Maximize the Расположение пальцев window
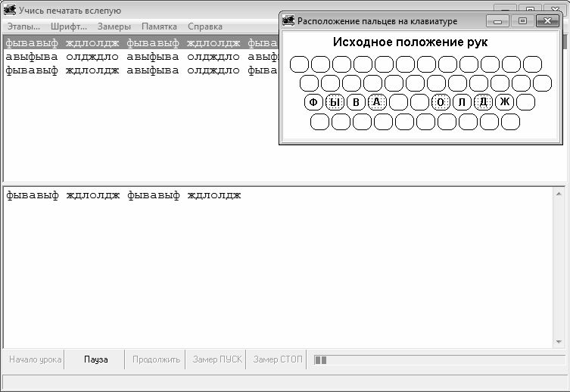The width and height of the screenshot is (570, 392). pyautogui.click(x=522, y=21)
